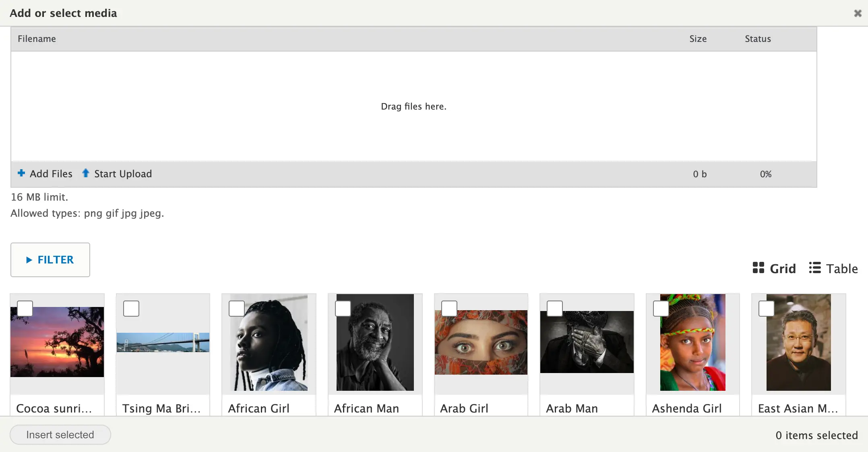Check the African Girl media item

[x=237, y=309]
